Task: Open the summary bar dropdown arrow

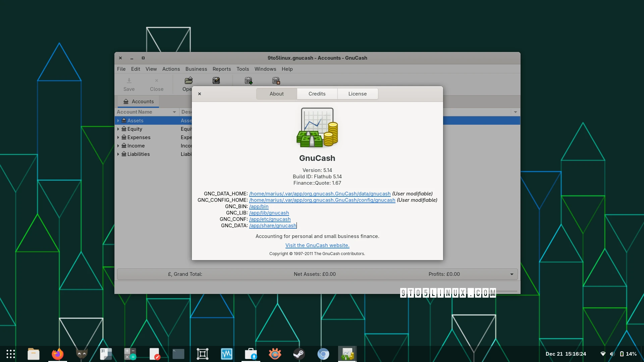Action: (x=512, y=274)
